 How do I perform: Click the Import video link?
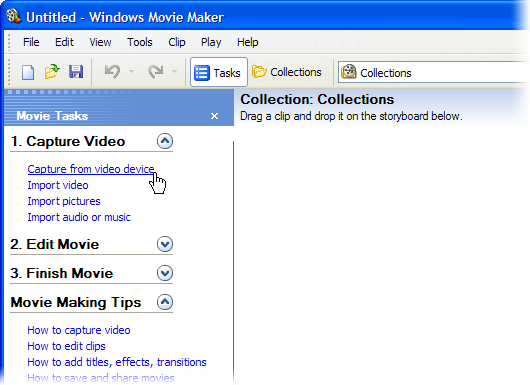point(58,185)
